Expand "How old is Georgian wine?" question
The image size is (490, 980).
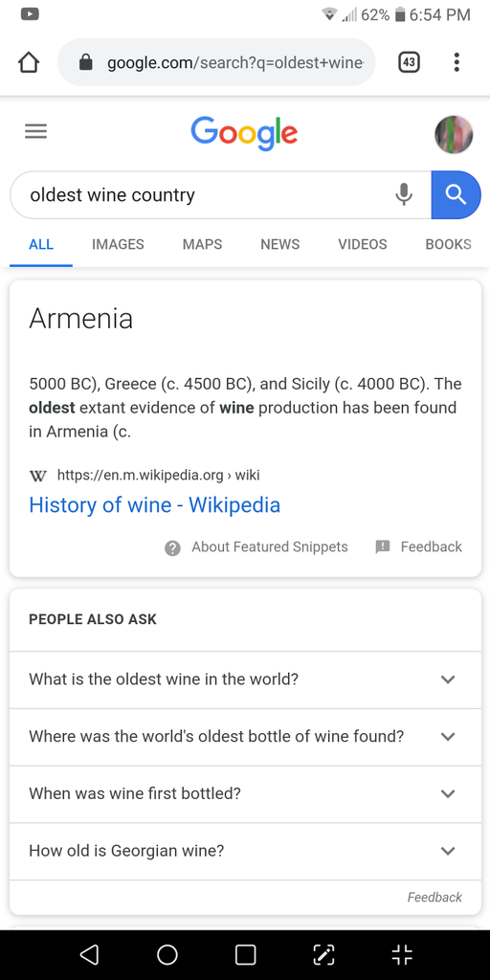pos(245,851)
